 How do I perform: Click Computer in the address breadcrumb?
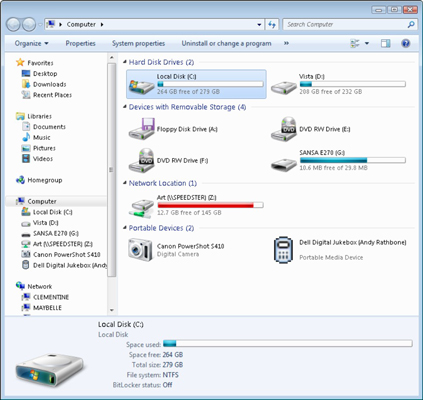coord(81,24)
